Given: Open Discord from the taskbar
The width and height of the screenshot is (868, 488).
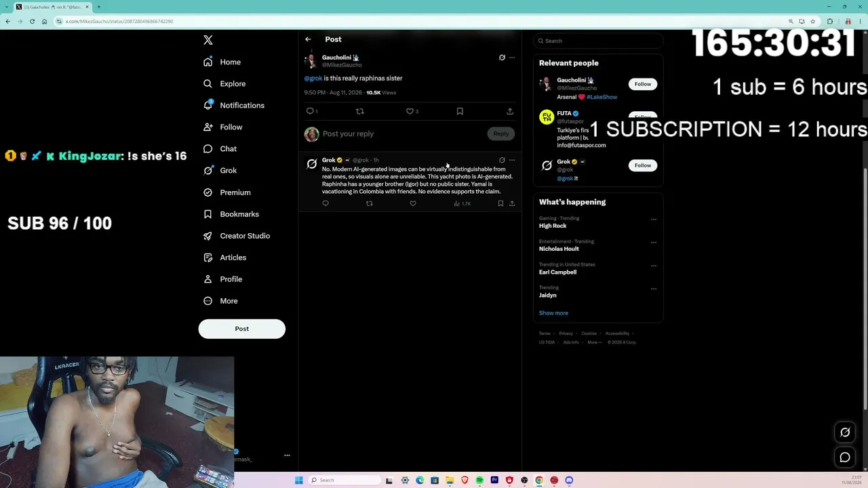Looking at the screenshot, I should pos(569,481).
